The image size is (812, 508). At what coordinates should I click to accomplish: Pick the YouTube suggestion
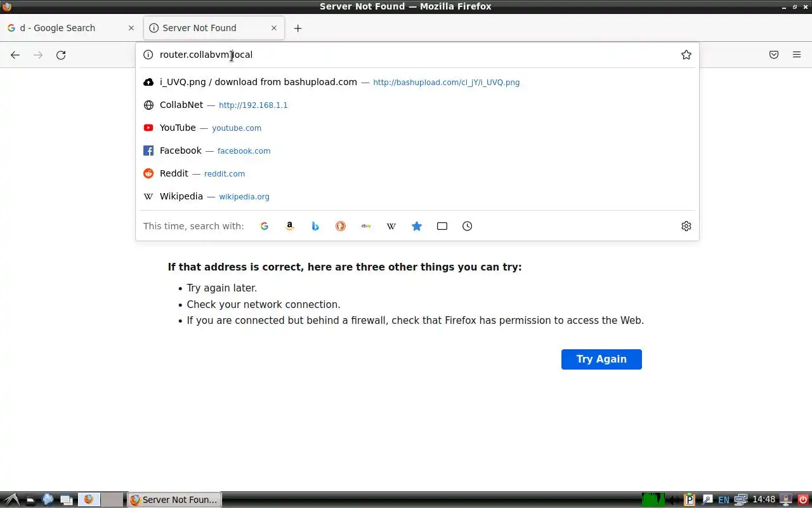(417, 128)
